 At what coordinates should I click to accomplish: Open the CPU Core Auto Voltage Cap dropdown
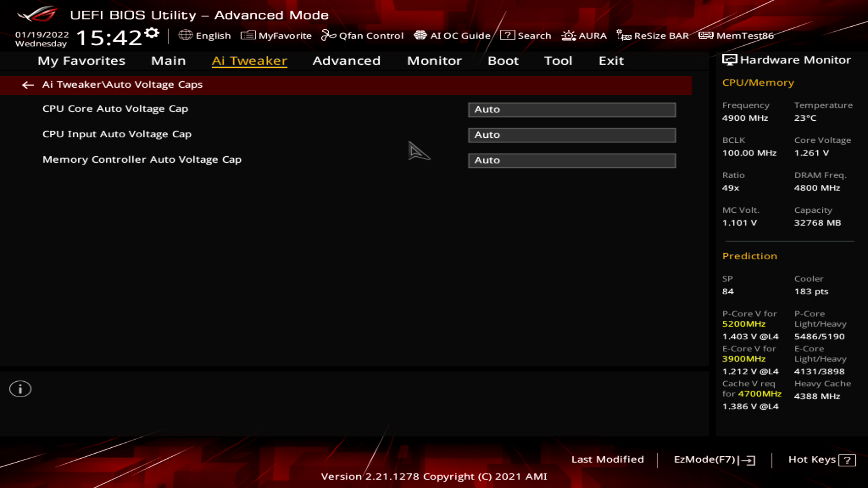pos(571,109)
